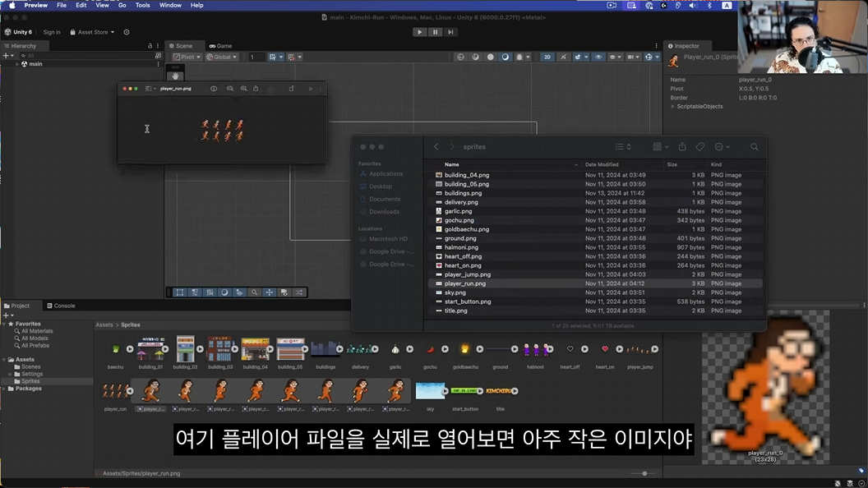This screenshot has width=868, height=488.
Task: Toggle move tools overlay in Scene toolbar
Action: (x=270, y=292)
